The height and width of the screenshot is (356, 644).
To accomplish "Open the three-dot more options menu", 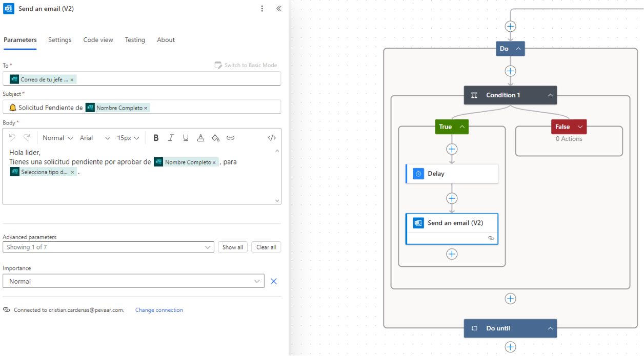I will [262, 9].
